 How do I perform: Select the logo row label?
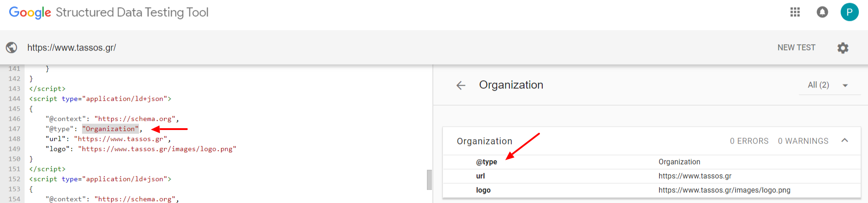(483, 190)
